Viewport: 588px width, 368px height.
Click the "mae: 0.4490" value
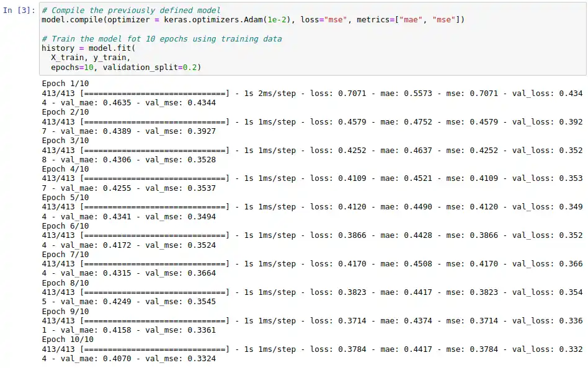pyautogui.click(x=406, y=206)
